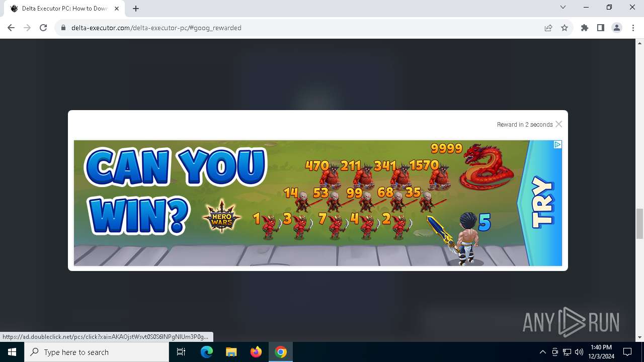This screenshot has width=644, height=362.
Task: Expand the tab search chevron
Action: pos(563,7)
